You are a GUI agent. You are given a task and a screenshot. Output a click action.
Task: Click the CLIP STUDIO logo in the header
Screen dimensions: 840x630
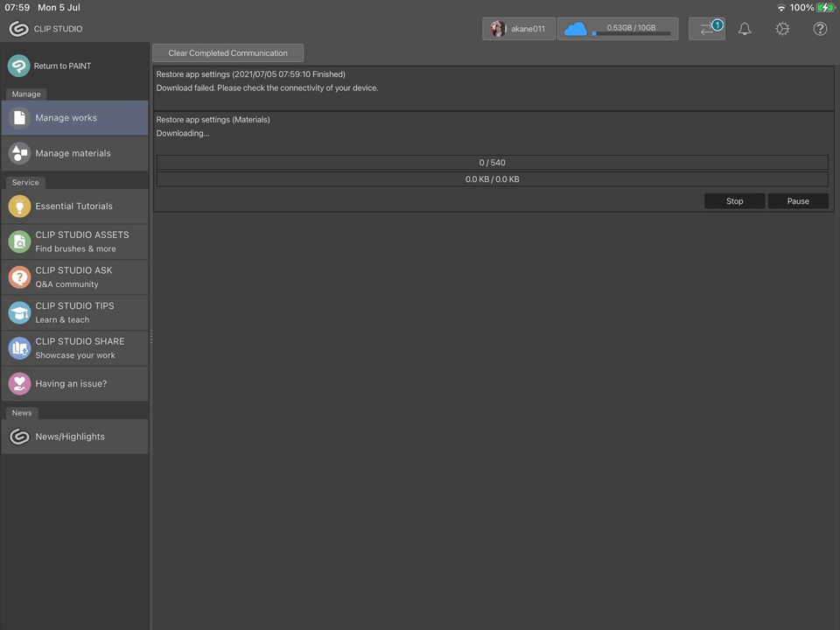pyautogui.click(x=18, y=29)
